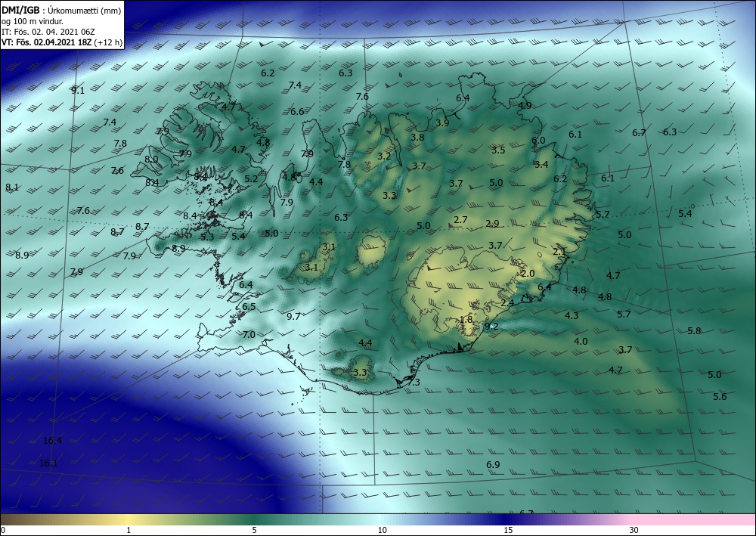The width and height of the screenshot is (756, 536).
Task: Click the 2.1 value near the east coast
Action: click(559, 252)
